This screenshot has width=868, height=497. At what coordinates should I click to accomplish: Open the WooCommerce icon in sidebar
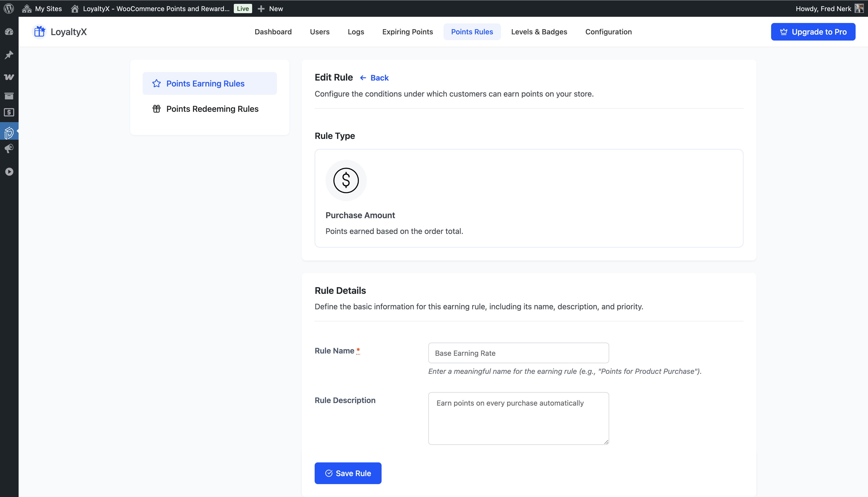click(x=9, y=77)
